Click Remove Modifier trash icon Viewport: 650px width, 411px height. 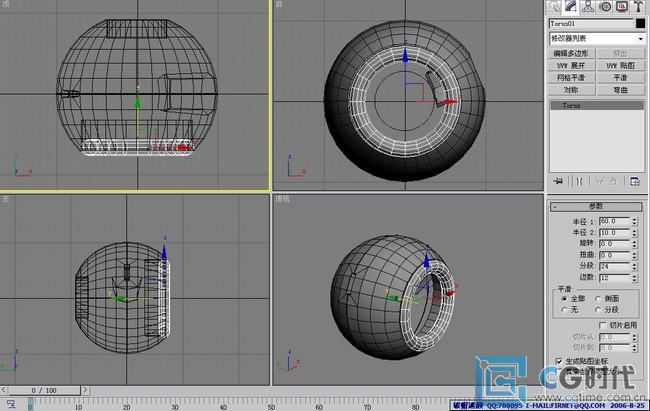point(613,181)
